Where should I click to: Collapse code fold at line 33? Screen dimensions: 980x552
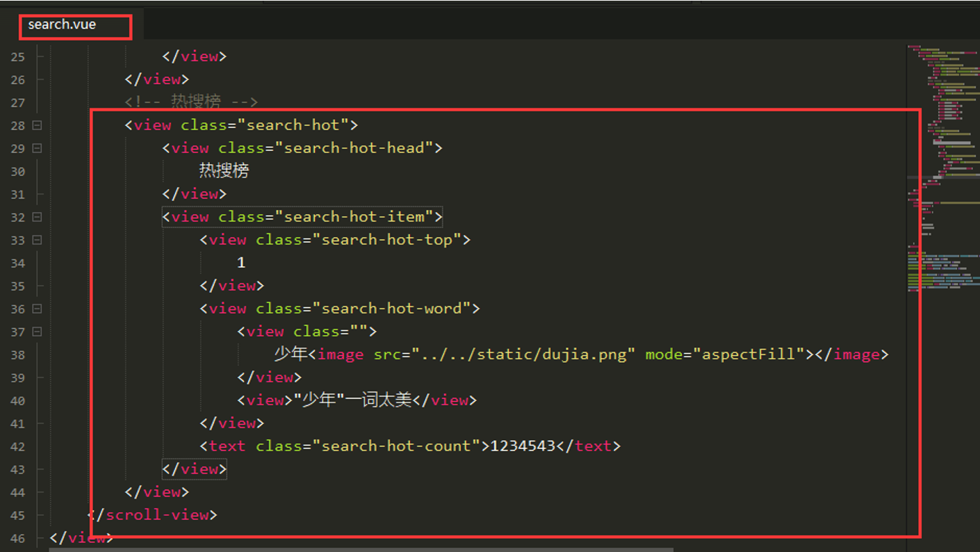(x=37, y=241)
